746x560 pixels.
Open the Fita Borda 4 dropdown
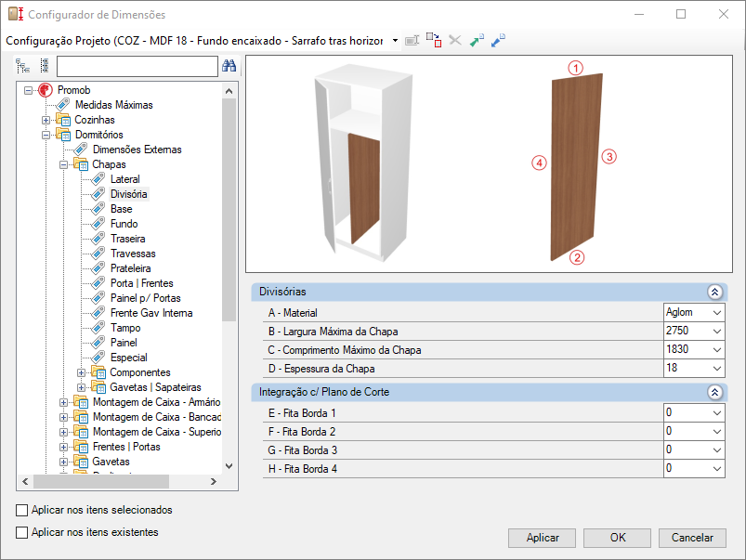coord(717,469)
